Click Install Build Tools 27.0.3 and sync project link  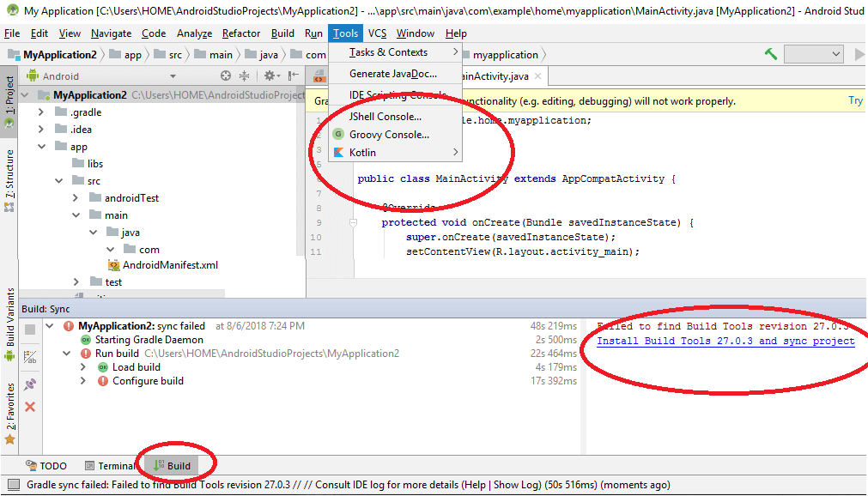725,341
